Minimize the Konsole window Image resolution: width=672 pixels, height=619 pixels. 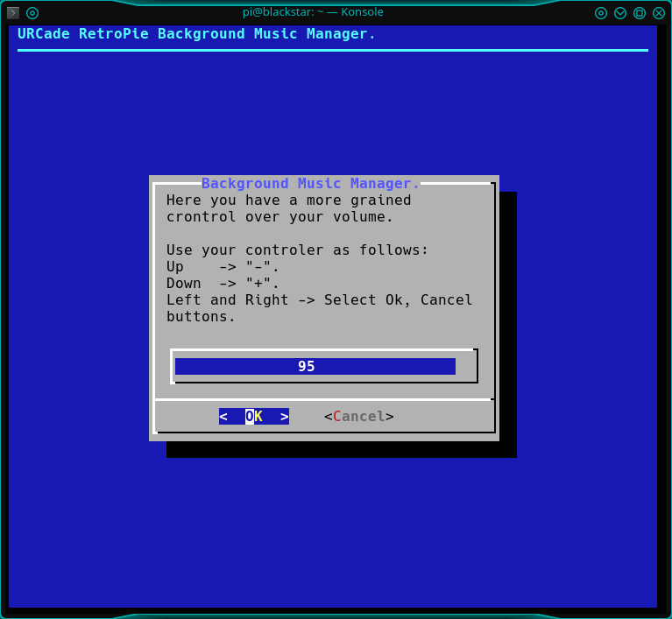(x=620, y=13)
